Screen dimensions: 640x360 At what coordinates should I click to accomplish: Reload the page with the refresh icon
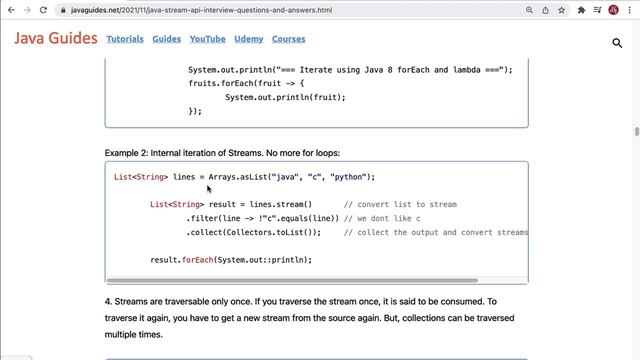point(43,10)
